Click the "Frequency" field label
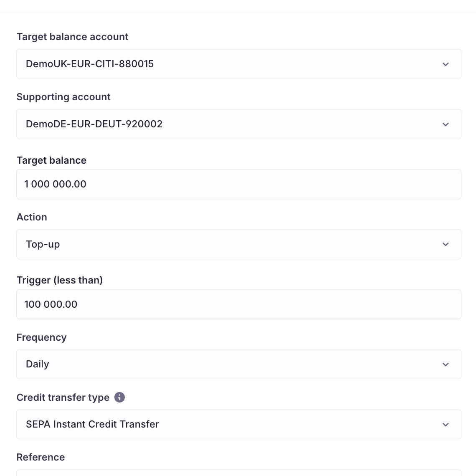The width and height of the screenshot is (476, 476). pyautogui.click(x=42, y=337)
